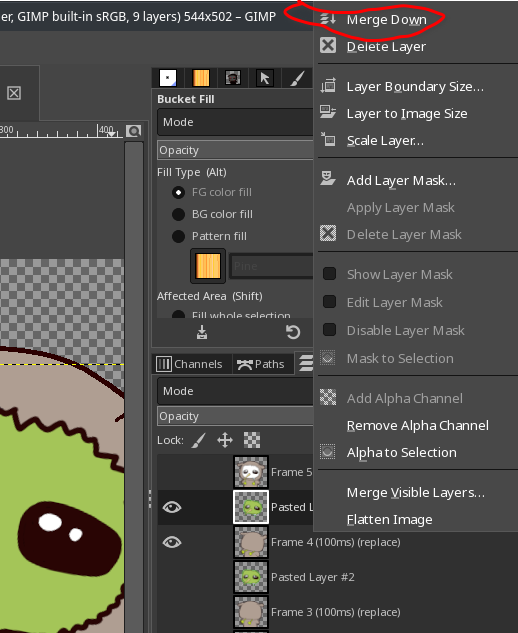The height and width of the screenshot is (633, 518).
Task: Open the Brushes tab icon
Action: point(298,78)
